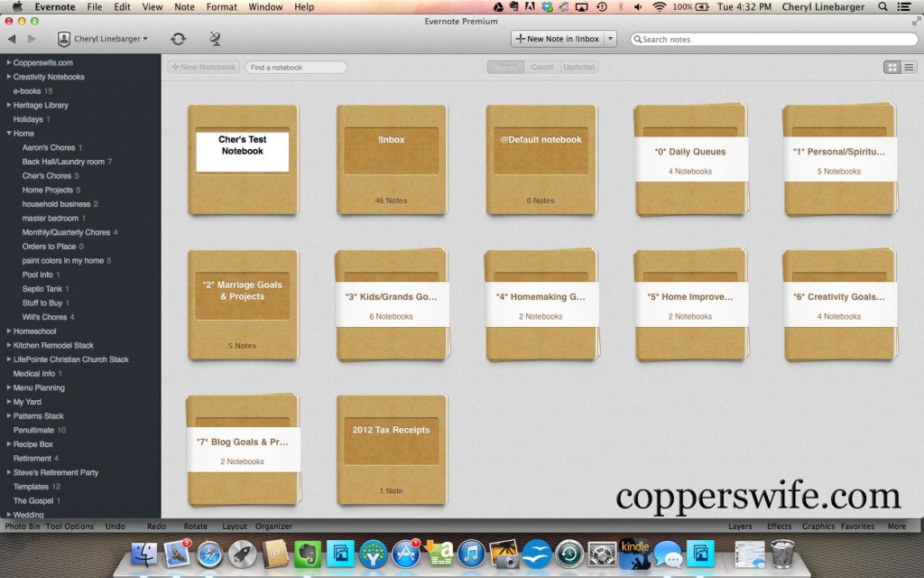Click the Search notes field

click(x=774, y=39)
